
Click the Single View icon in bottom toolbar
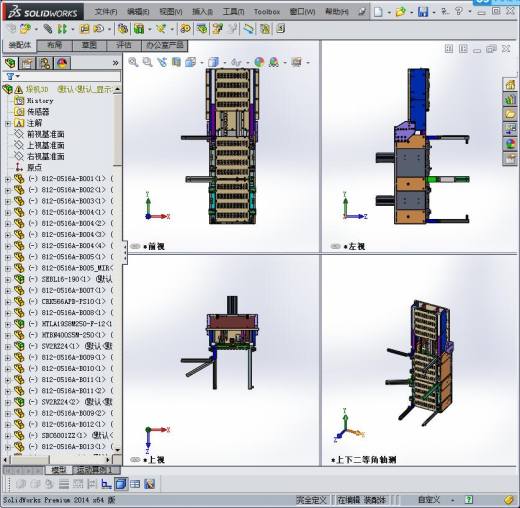click(120, 484)
